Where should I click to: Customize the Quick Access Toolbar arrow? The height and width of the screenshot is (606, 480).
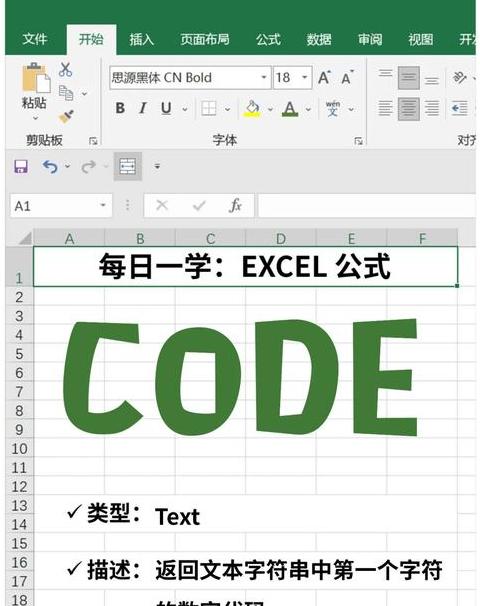[x=157, y=167]
